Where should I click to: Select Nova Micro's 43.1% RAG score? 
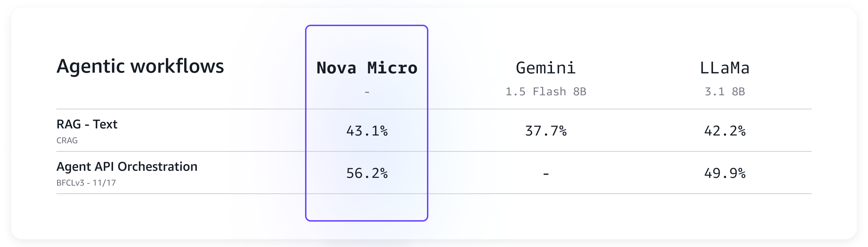pyautogui.click(x=367, y=131)
